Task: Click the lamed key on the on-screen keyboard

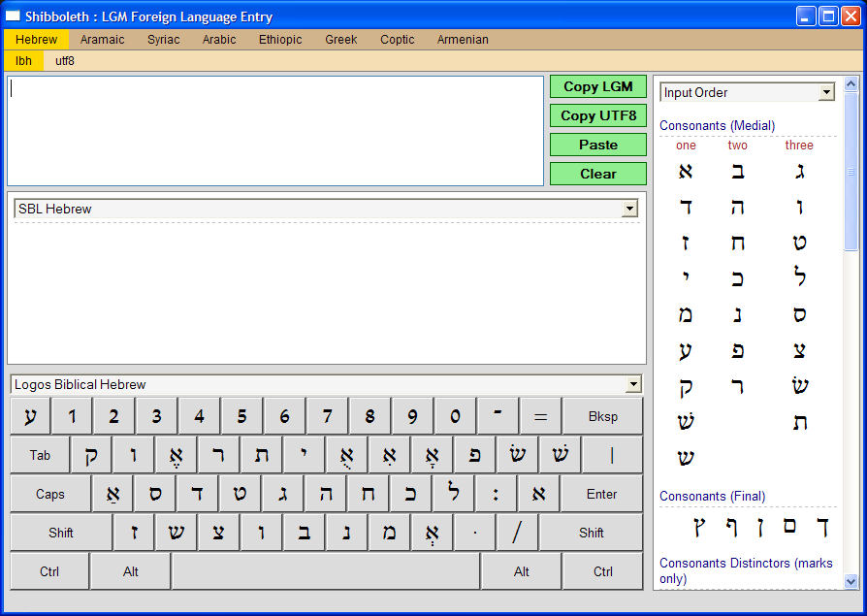Action: [454, 494]
